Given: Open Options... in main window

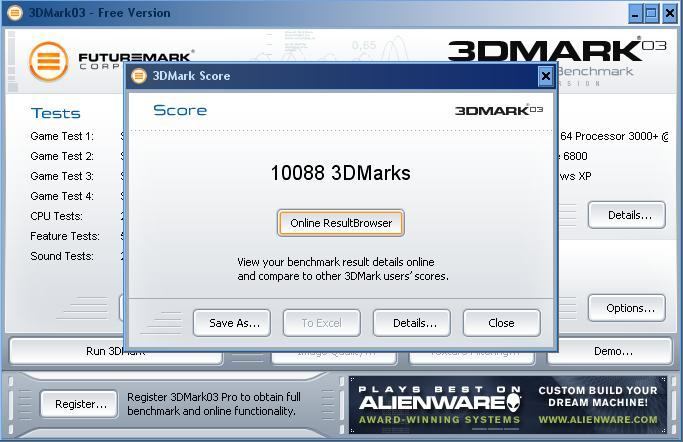Looking at the screenshot, I should tap(627, 308).
